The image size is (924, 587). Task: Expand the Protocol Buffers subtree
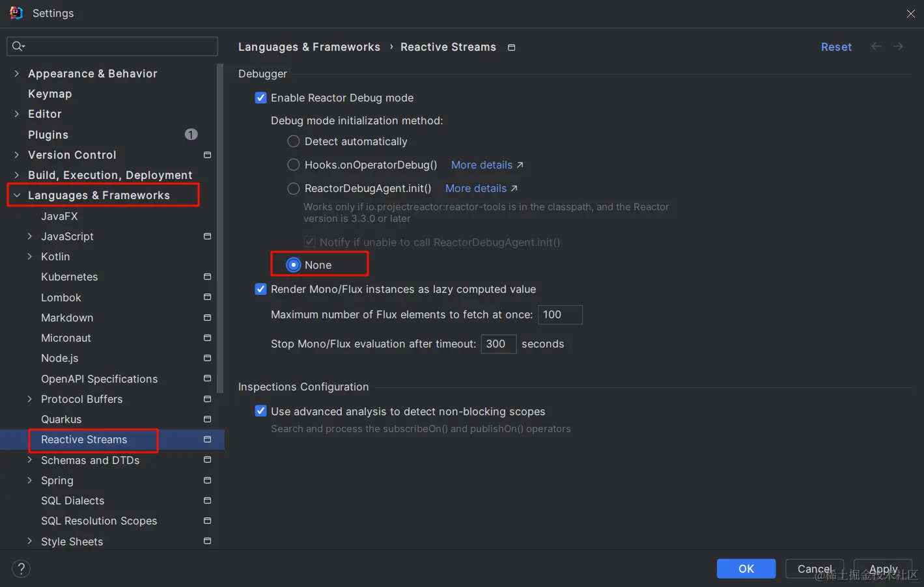(x=29, y=399)
